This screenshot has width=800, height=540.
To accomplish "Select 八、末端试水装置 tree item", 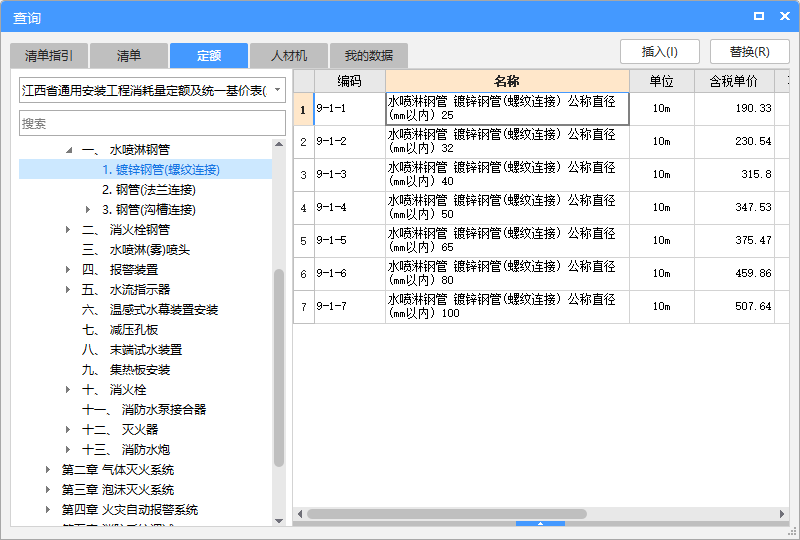I will click(132, 350).
